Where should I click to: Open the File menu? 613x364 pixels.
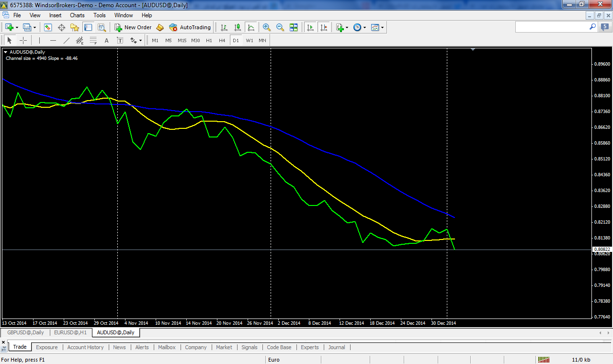point(17,15)
